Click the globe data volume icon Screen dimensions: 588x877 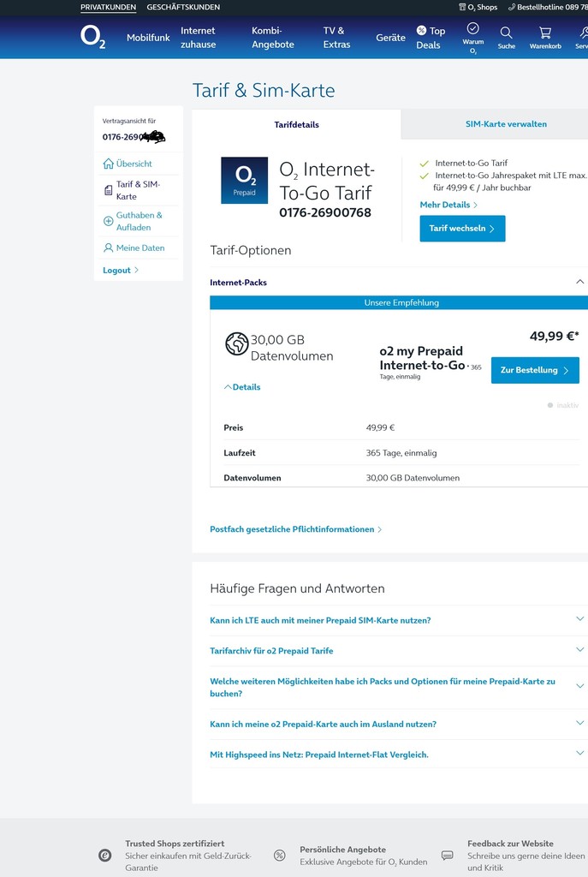(236, 343)
